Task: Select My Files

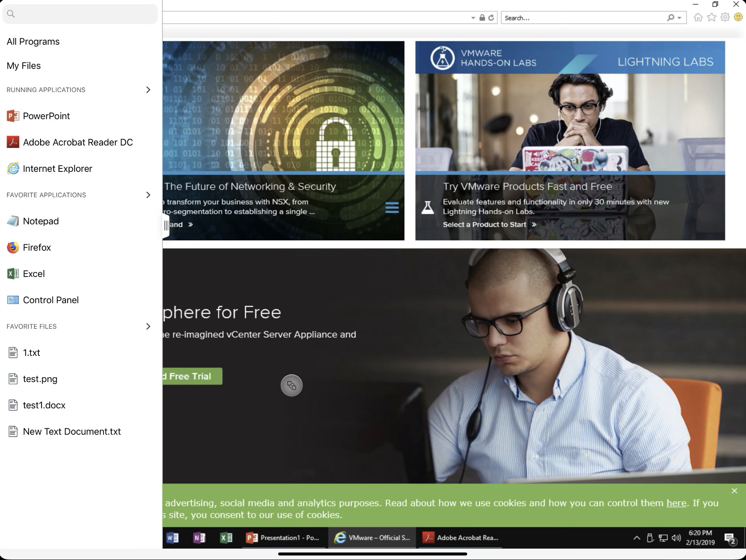Action: [24, 66]
